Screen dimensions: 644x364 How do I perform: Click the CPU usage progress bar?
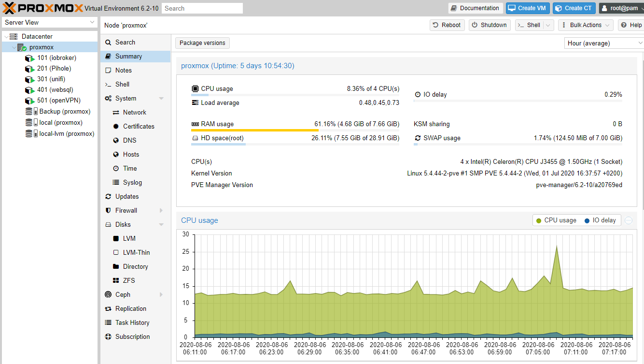295,95
